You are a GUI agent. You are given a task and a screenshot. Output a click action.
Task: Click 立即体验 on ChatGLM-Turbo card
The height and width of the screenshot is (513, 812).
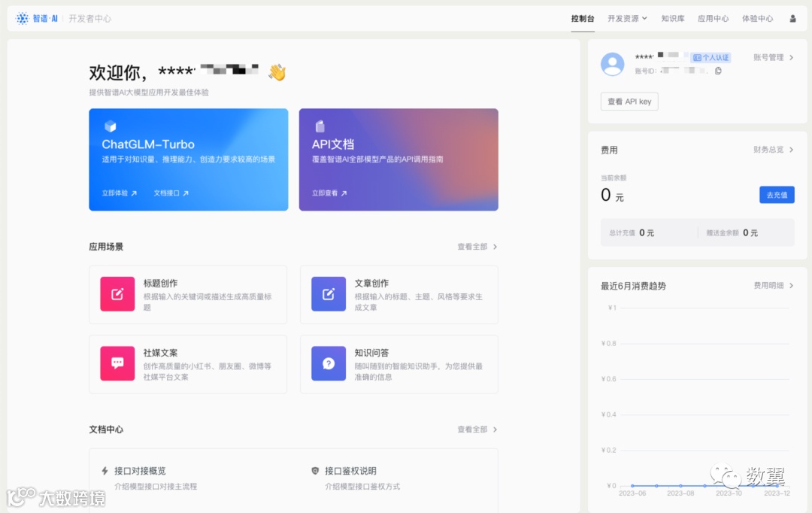[x=119, y=193]
